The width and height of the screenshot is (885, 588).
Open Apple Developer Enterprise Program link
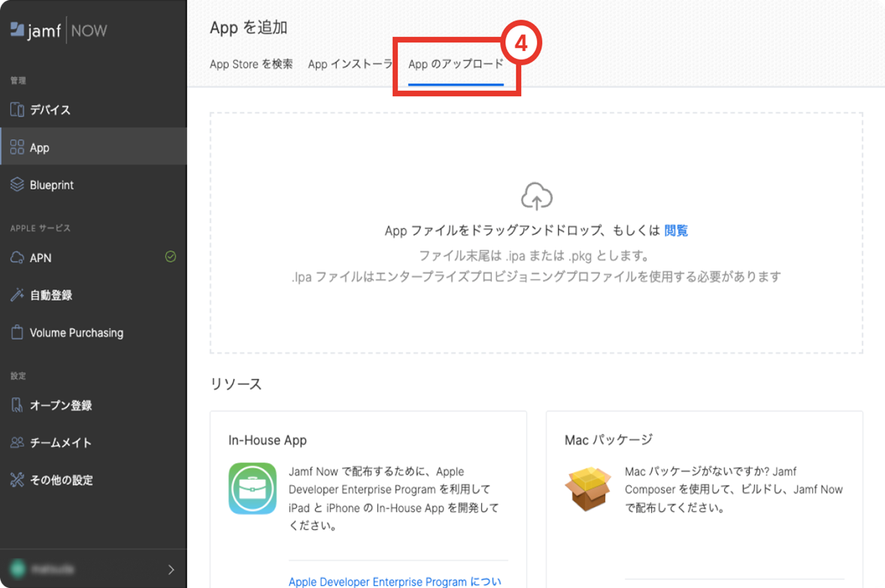[x=395, y=581]
